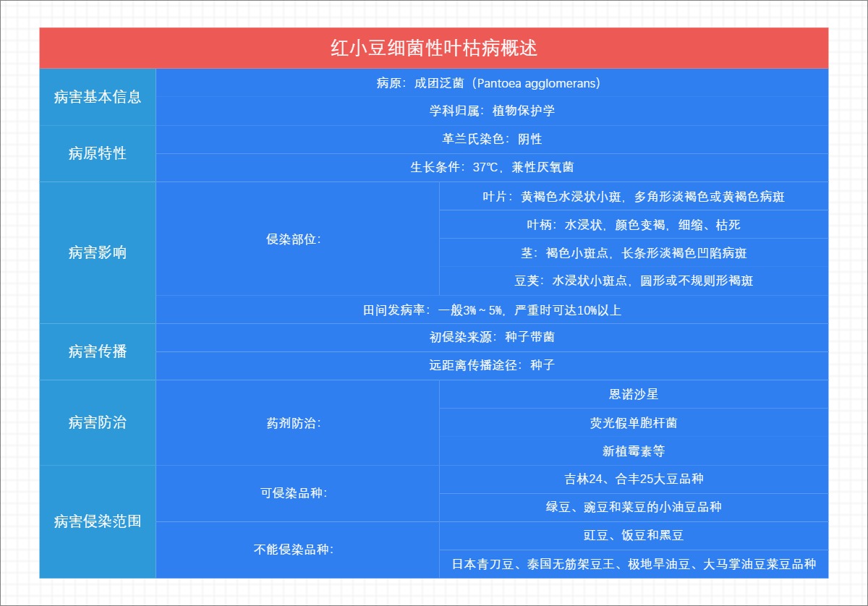Screen dimensions: 868x606
Task: Select the title 红小豆细菌性叶枯病概述
Action: point(434,48)
